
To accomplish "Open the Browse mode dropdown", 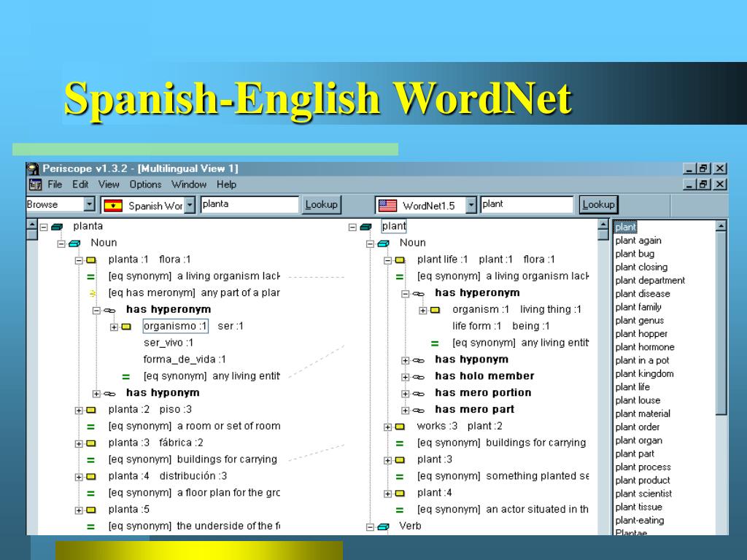I will pos(89,204).
